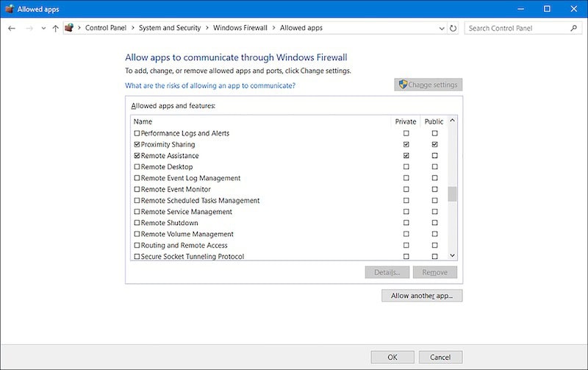Viewport: 588px width, 370px height.
Task: Go up one level with up arrow
Action: (x=56, y=28)
